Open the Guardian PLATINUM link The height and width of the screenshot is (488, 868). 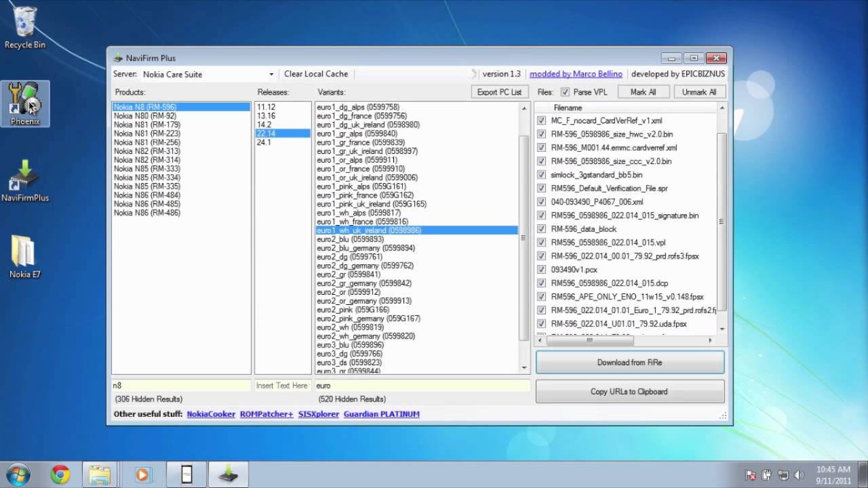click(x=381, y=414)
